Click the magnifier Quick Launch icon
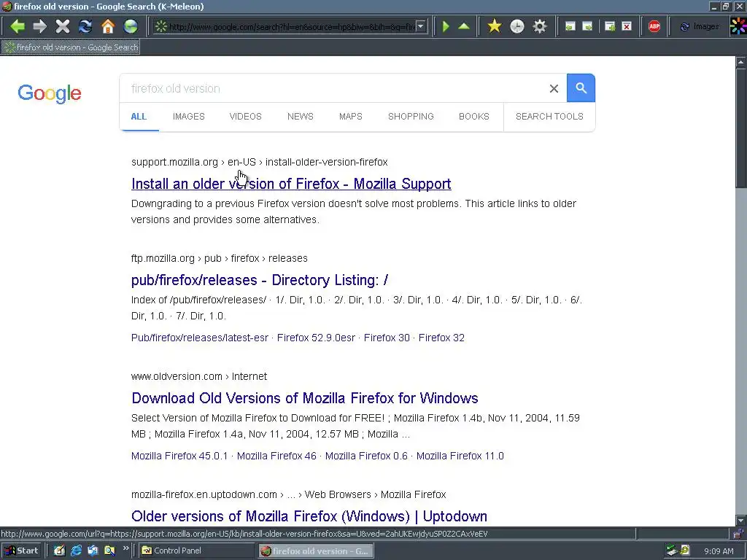The height and width of the screenshot is (560, 747). 109,551
